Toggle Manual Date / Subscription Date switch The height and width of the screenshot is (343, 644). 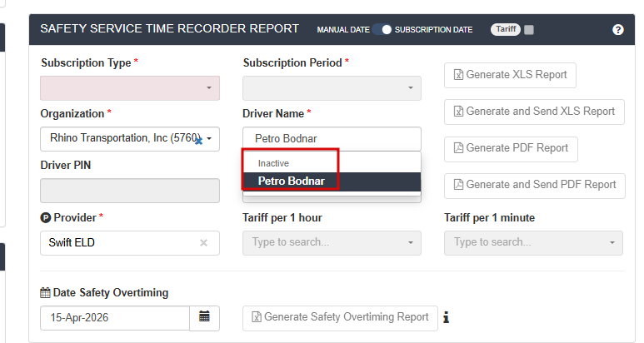coord(382,30)
